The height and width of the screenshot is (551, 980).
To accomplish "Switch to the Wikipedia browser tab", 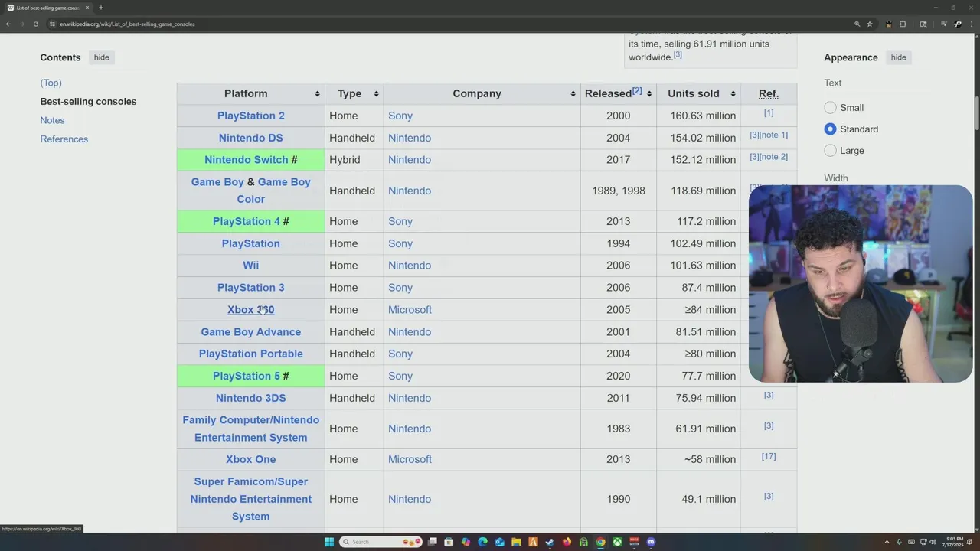I will point(47,8).
